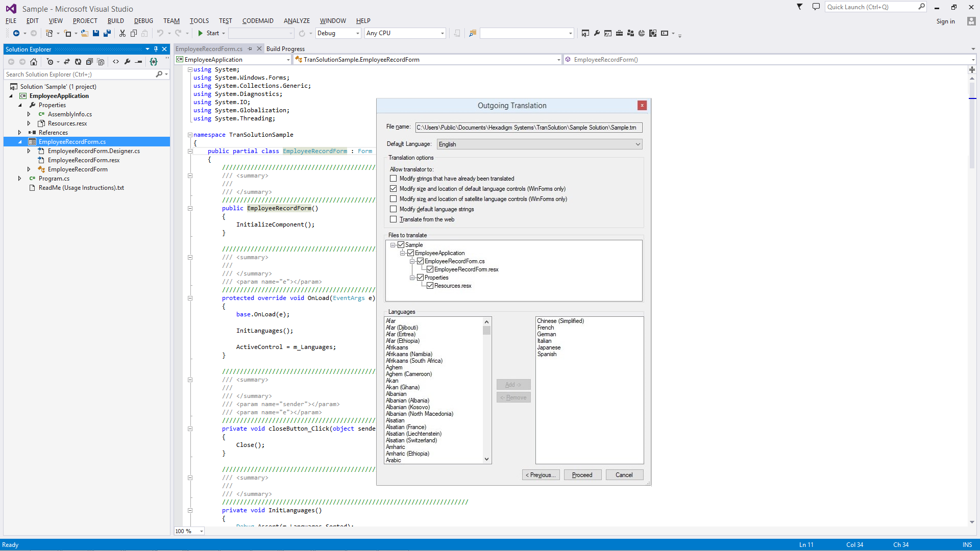This screenshot has width=980, height=551.
Task: Click the Save icon in toolbar
Action: point(95,33)
